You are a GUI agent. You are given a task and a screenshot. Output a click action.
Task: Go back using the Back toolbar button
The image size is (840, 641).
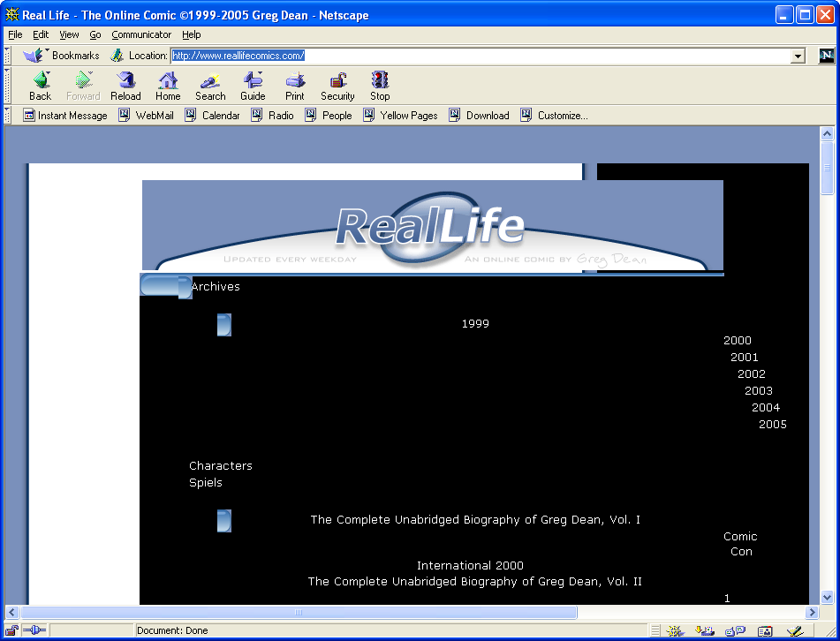40,87
